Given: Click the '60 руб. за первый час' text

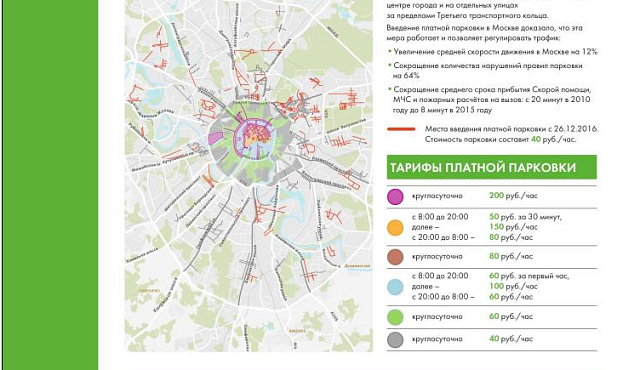Looking at the screenshot, I should [529, 276].
